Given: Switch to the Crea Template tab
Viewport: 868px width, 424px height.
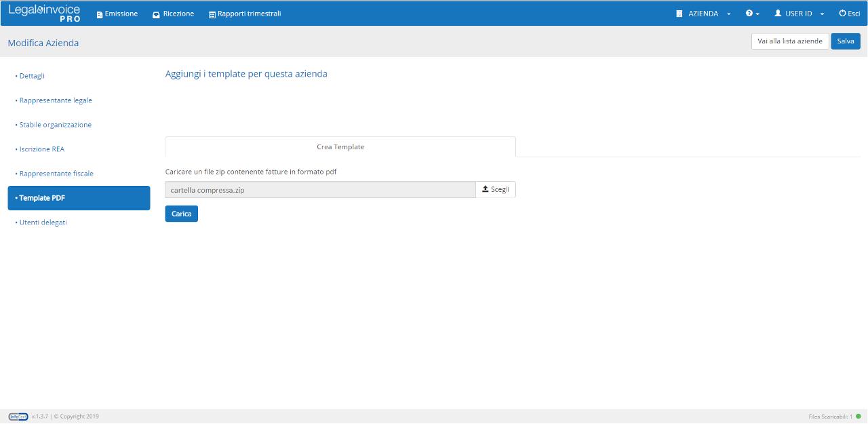Looking at the screenshot, I should click(x=340, y=147).
